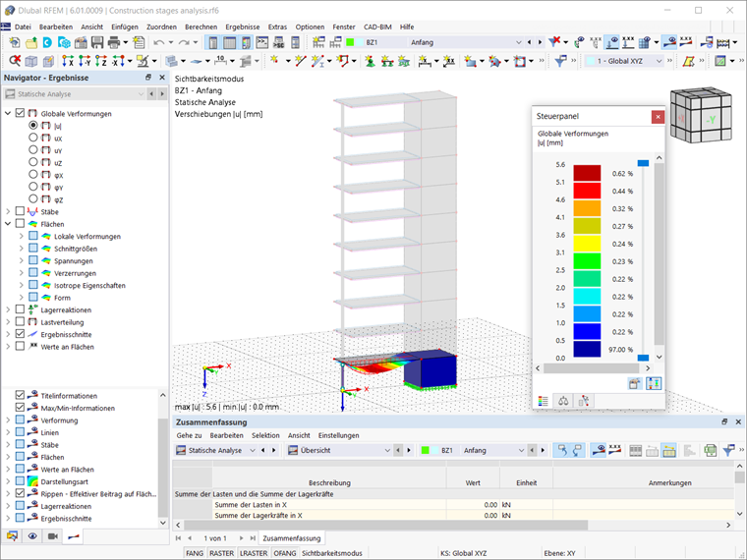The height and width of the screenshot is (560, 747).
Task: Click the wireframe cube display icon
Action: pyautogui.click(x=31, y=61)
